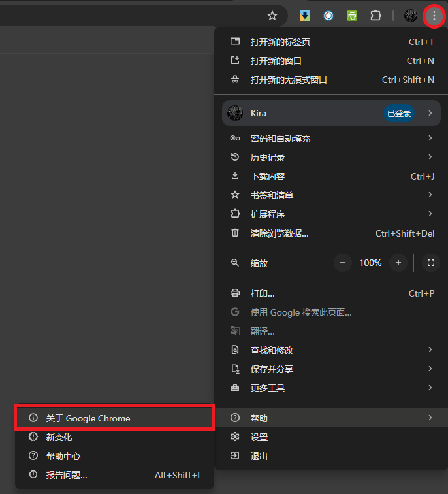The width and height of the screenshot is (448, 494).
Task: Expand the 历史记录 submenu arrow
Action: point(430,157)
